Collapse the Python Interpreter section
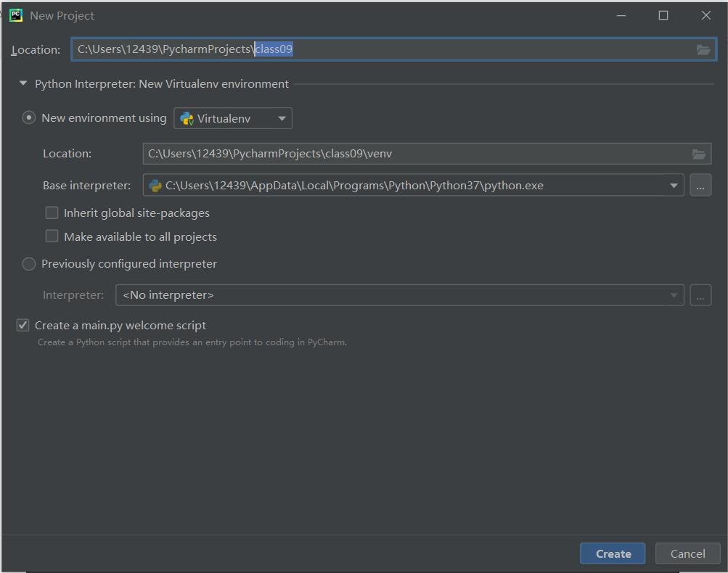Screen dimensions: 728x573 24,84
